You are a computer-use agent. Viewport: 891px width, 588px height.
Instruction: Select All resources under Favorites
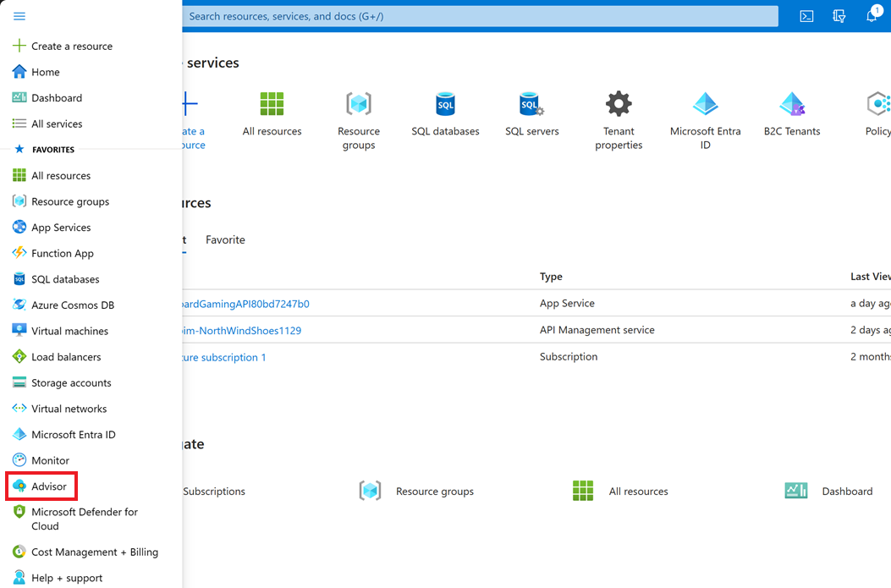[x=61, y=175]
